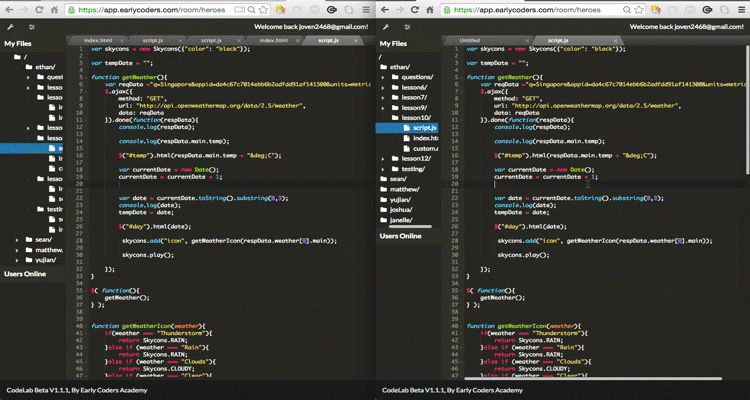Screen dimensions: 750x400
Task: Fold code at line 40 in right editor
Action: click(x=460, y=326)
